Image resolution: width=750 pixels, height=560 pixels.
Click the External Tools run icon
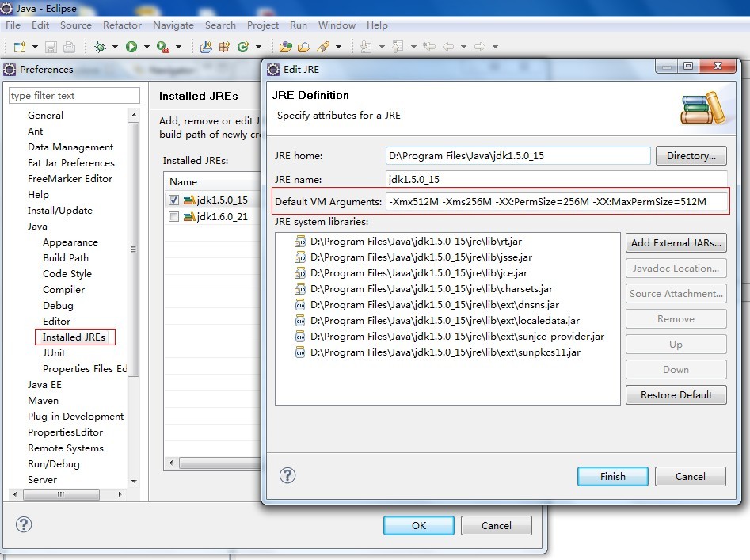tap(162, 47)
